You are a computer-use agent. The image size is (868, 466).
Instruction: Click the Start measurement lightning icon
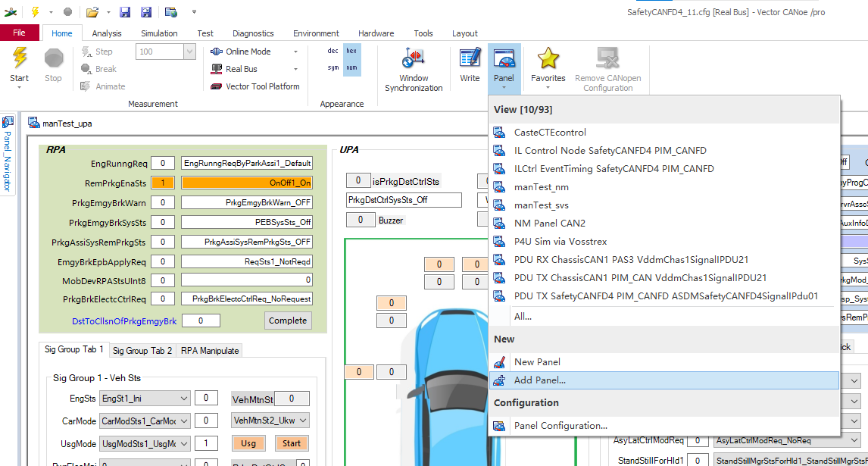tap(20, 58)
